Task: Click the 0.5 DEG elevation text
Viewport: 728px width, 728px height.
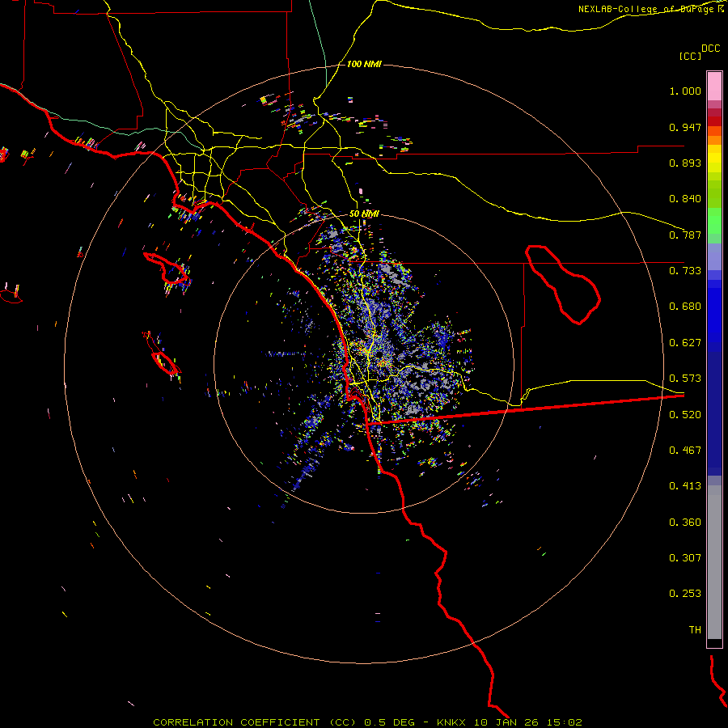Action: click(390, 722)
